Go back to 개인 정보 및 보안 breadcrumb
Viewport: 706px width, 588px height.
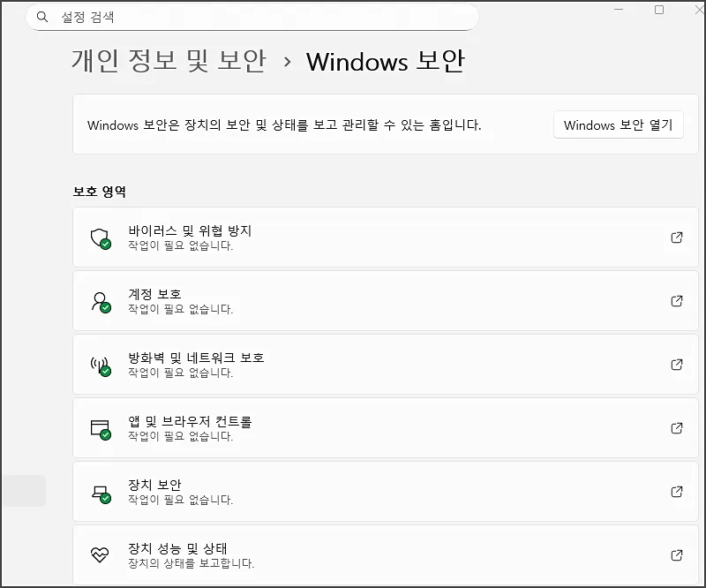point(168,61)
